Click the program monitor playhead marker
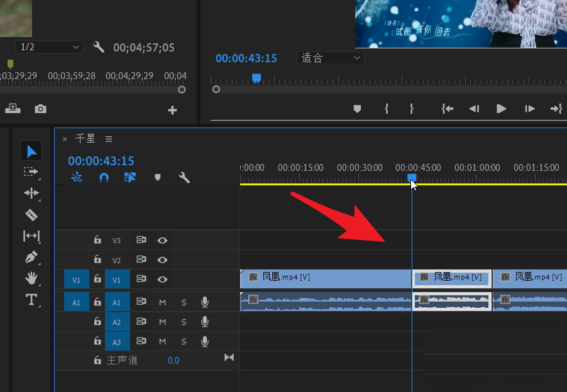The width and height of the screenshot is (567, 392). (256, 78)
